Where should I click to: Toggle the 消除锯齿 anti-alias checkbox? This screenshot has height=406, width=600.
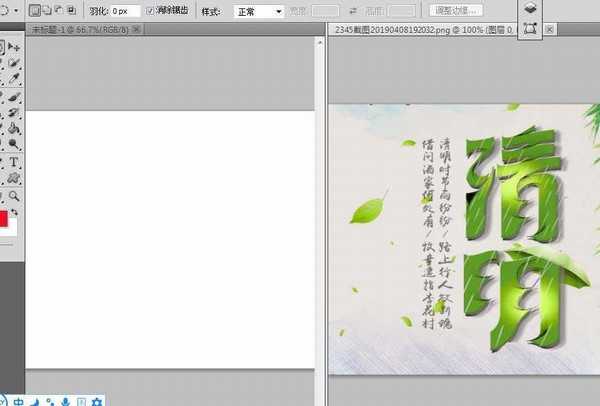click(151, 10)
